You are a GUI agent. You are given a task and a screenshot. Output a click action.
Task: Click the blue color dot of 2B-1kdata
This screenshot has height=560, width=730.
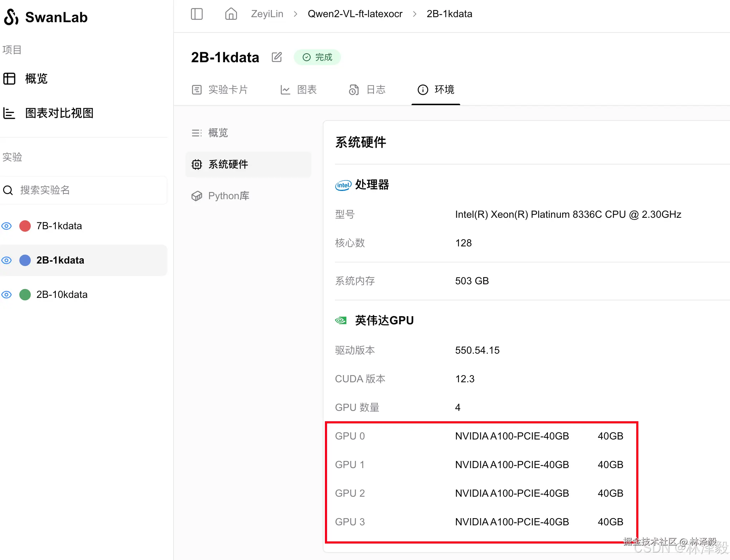[x=25, y=260]
